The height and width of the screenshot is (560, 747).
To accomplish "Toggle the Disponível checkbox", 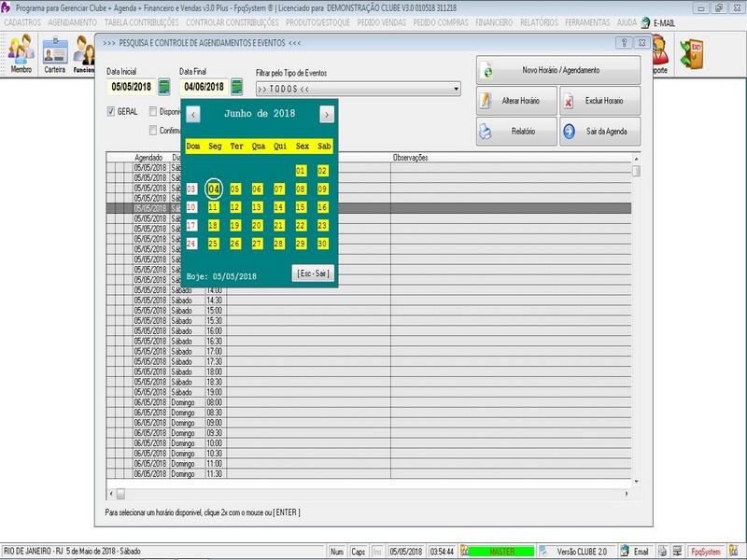I will (153, 111).
